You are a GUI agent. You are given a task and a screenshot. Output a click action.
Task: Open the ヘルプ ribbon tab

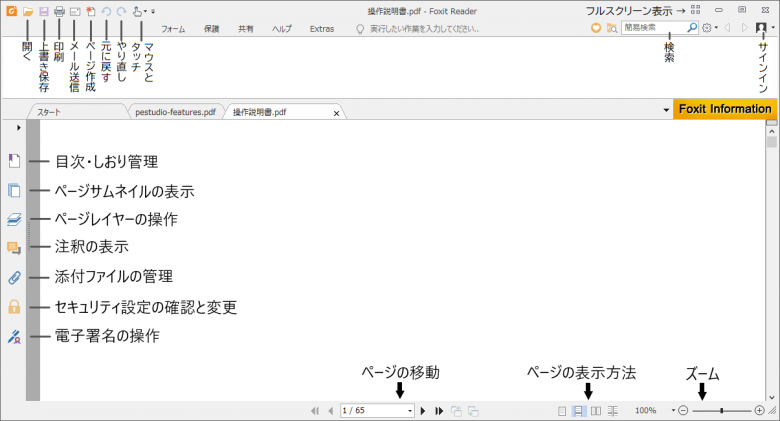[282, 29]
